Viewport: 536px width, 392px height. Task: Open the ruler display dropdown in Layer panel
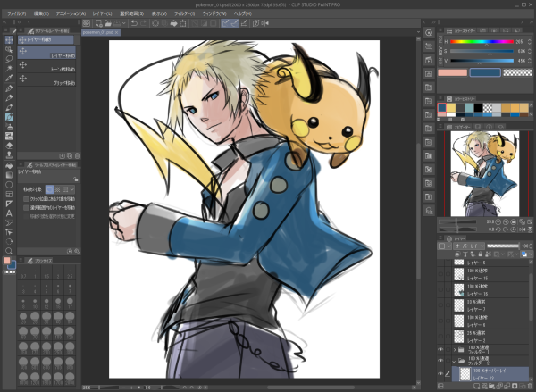(517, 254)
